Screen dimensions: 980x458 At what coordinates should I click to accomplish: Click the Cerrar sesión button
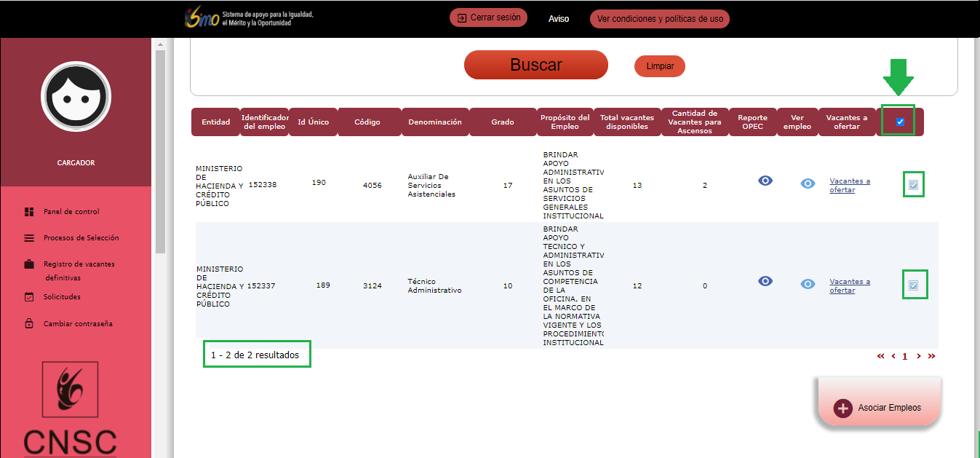tap(488, 17)
